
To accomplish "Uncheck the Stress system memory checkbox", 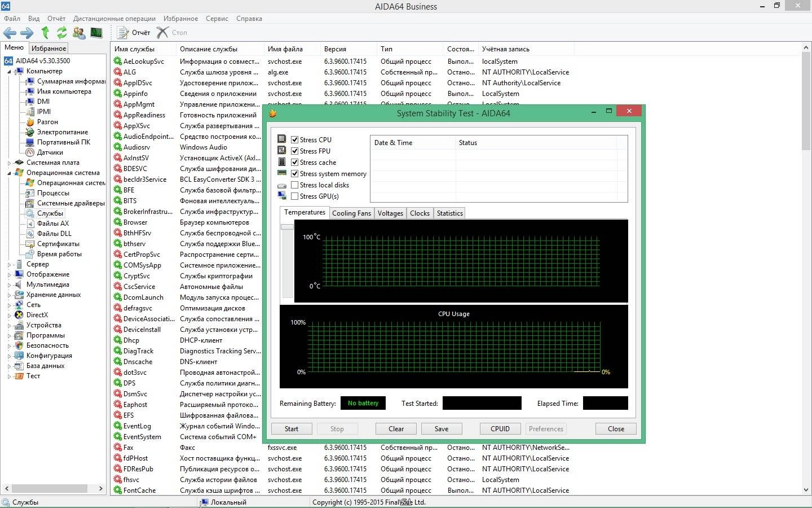I will pos(294,173).
